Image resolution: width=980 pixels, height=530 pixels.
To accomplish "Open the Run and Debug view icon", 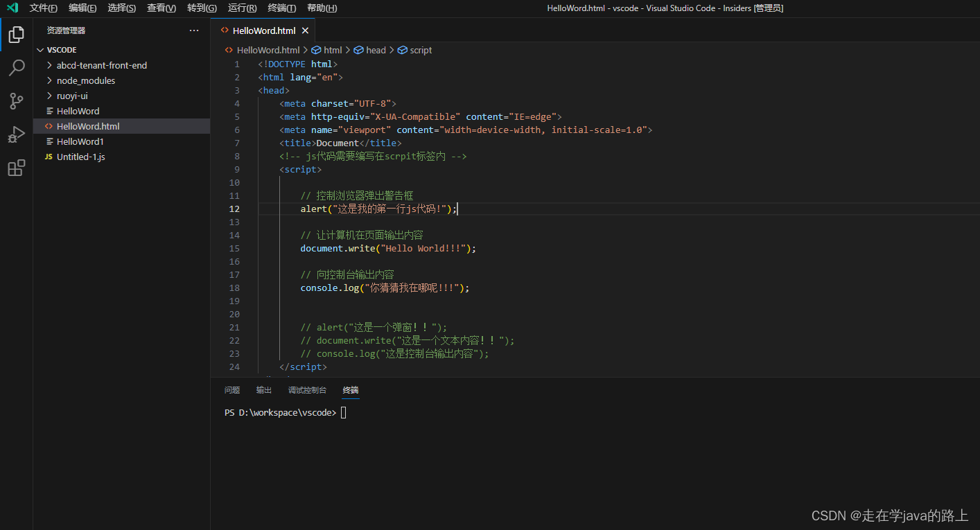I will click(x=16, y=134).
